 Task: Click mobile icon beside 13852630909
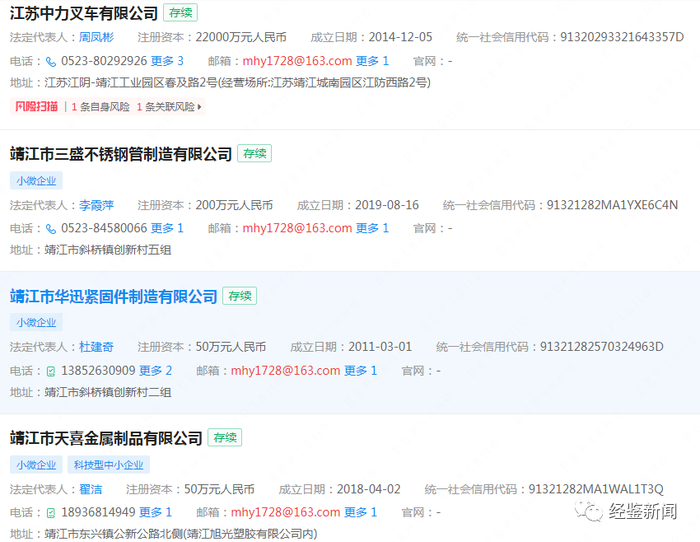[51, 371]
